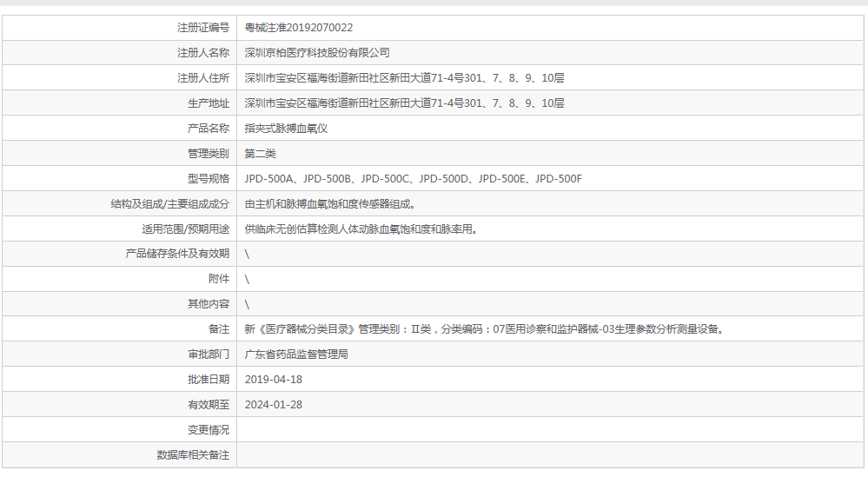Select the 批准日期 label
This screenshot has height=477, width=868.
pyautogui.click(x=209, y=380)
